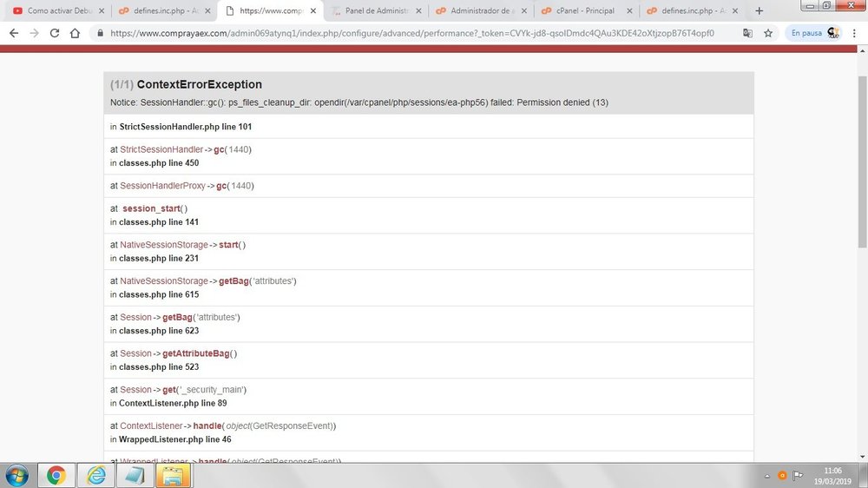Open the Action Center flag icon
Screen dimensions: 868x488
point(798,475)
